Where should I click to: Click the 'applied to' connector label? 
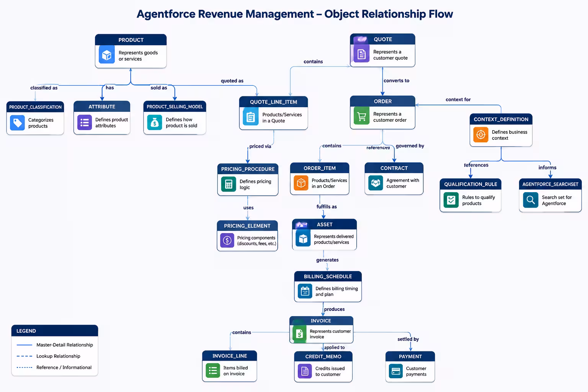[x=334, y=348]
